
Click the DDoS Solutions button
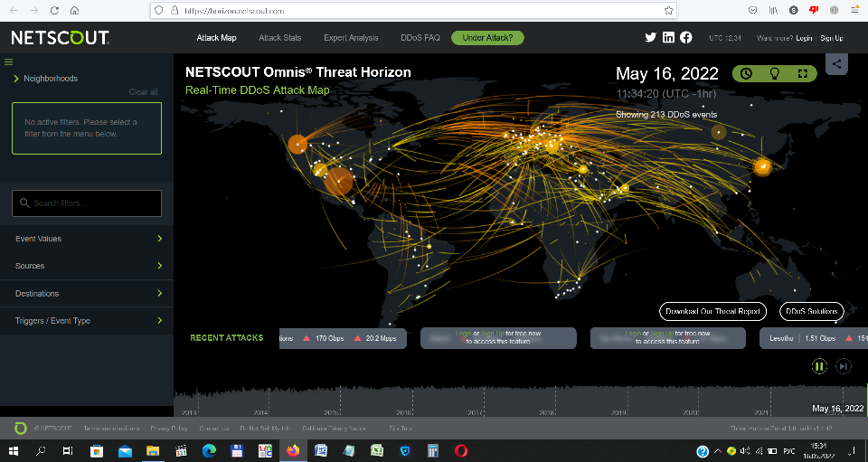click(x=812, y=311)
